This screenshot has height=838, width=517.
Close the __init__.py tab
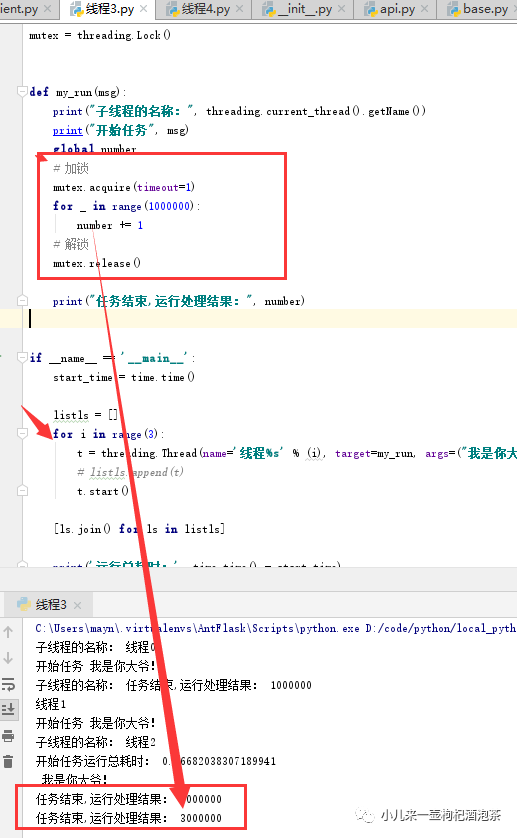click(342, 9)
